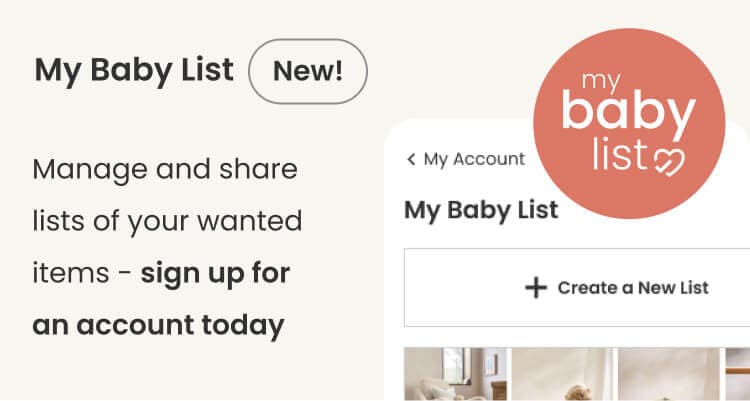Image resolution: width=750 pixels, height=401 pixels.
Task: Open the partially visible rightmost thumbnail
Action: coord(738,374)
